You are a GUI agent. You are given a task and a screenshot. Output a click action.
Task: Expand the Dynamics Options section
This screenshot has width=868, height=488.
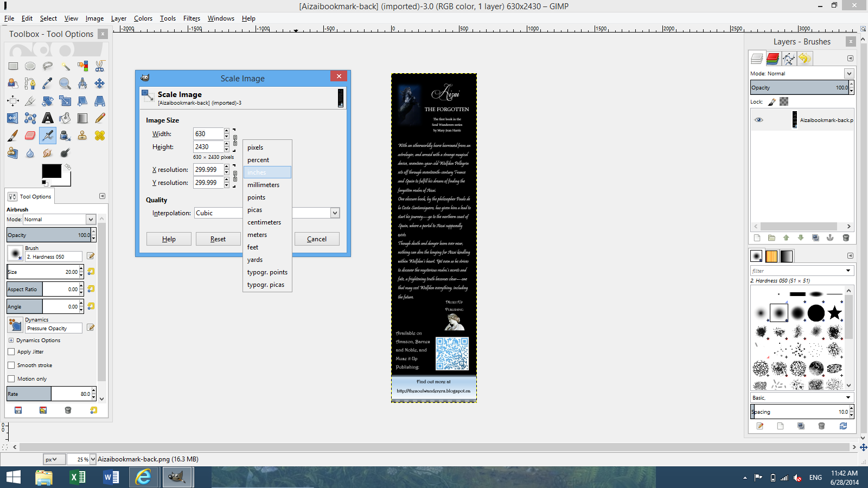click(11, 341)
